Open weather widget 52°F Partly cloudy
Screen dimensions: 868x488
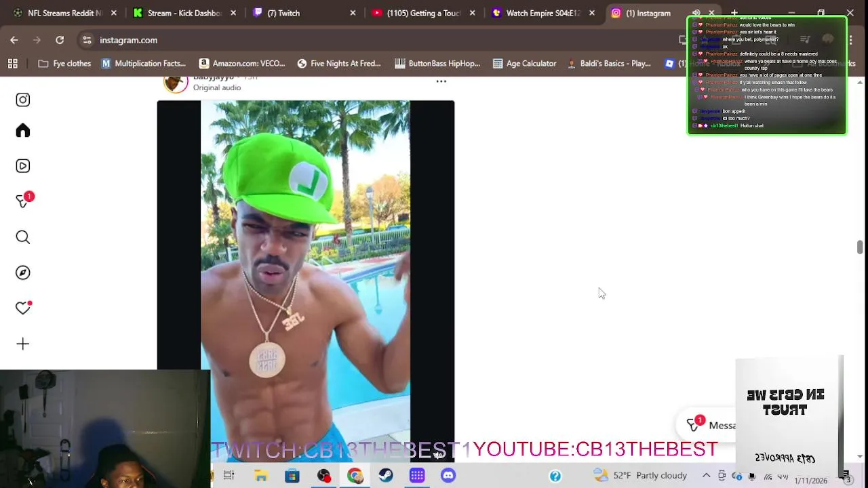[640, 475]
